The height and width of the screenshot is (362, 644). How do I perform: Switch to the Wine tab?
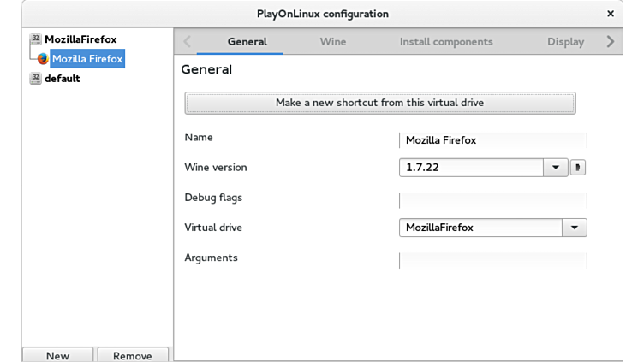(333, 41)
